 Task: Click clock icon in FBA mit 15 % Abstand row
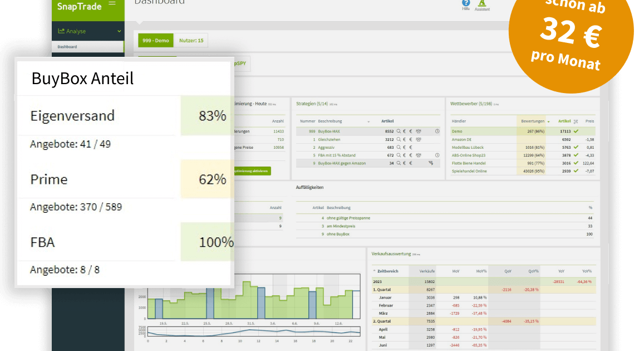tap(437, 155)
